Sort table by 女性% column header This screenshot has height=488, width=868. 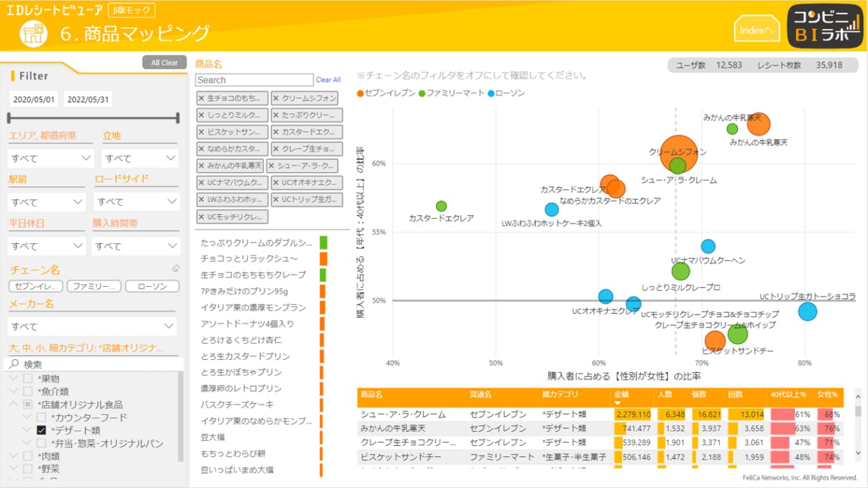(x=827, y=394)
